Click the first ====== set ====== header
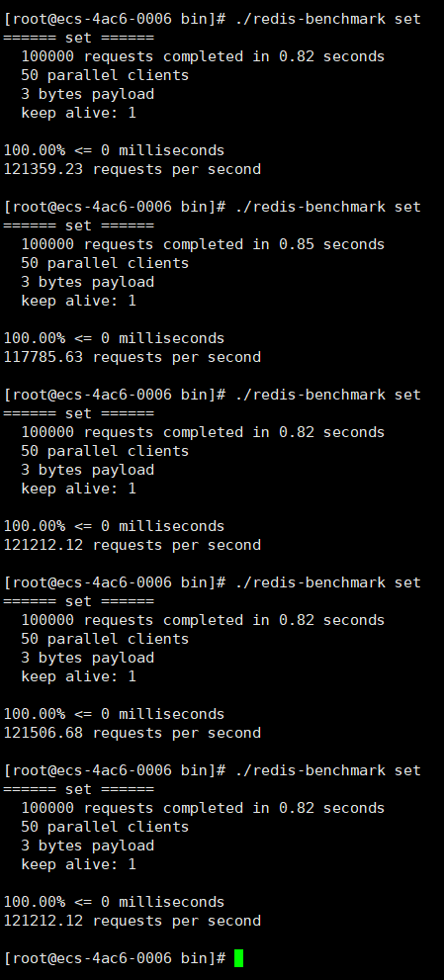 pos(78,38)
